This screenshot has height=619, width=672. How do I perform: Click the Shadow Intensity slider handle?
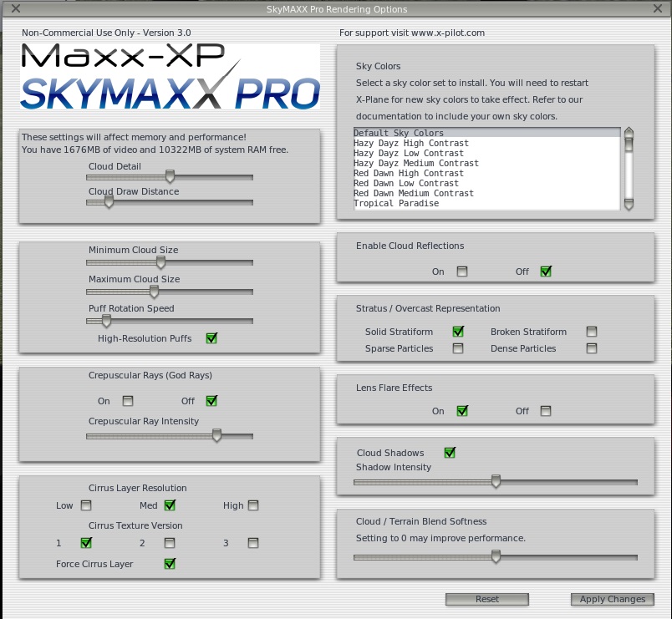tap(496, 481)
